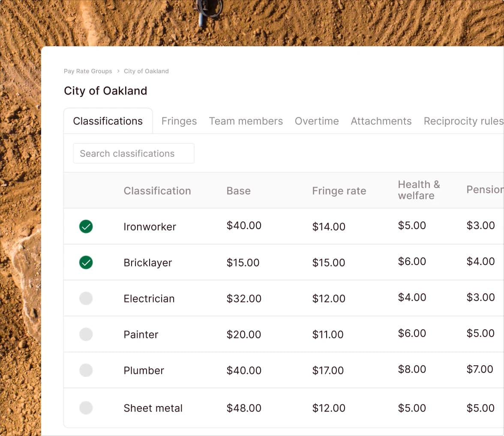Click the Fringe rate column header

pos(339,191)
